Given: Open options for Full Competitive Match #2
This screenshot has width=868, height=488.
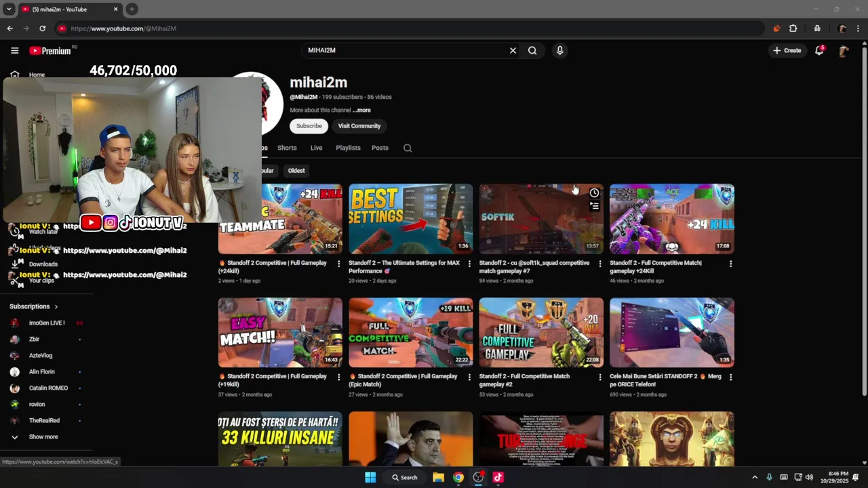Looking at the screenshot, I should [599, 378].
